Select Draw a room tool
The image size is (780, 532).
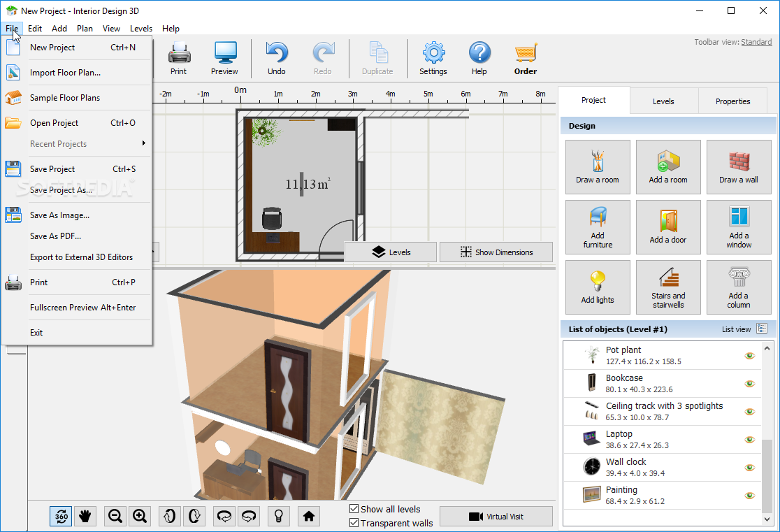[x=598, y=166]
